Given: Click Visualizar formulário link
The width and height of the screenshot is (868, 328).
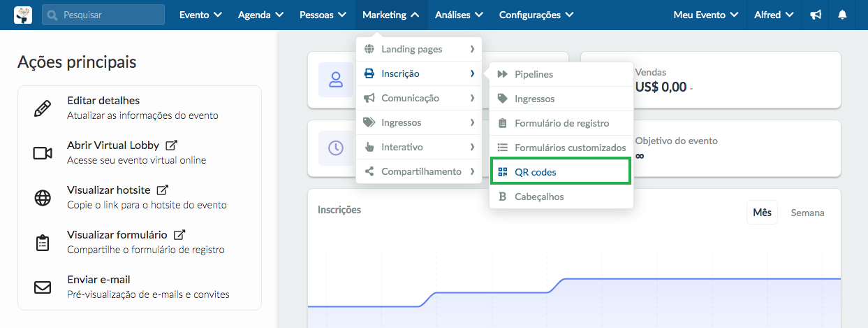Looking at the screenshot, I should [x=117, y=235].
